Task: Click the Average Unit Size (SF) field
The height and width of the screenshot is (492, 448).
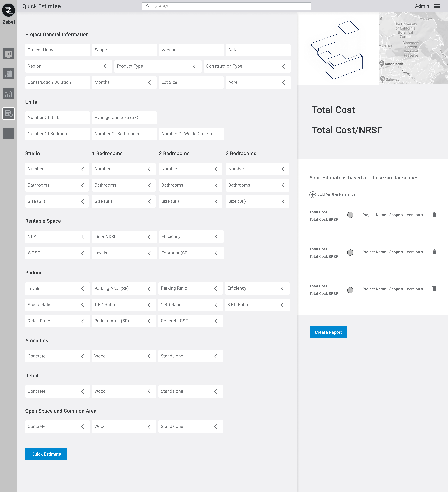Action: [124, 118]
